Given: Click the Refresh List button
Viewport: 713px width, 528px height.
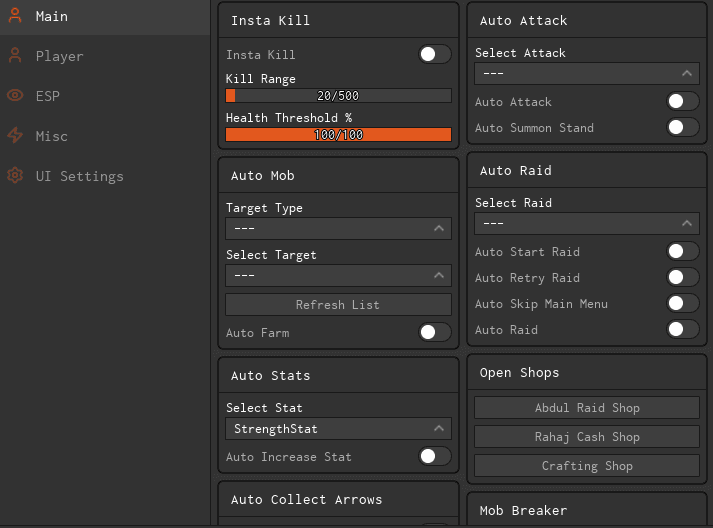Looking at the screenshot, I should (x=338, y=305).
